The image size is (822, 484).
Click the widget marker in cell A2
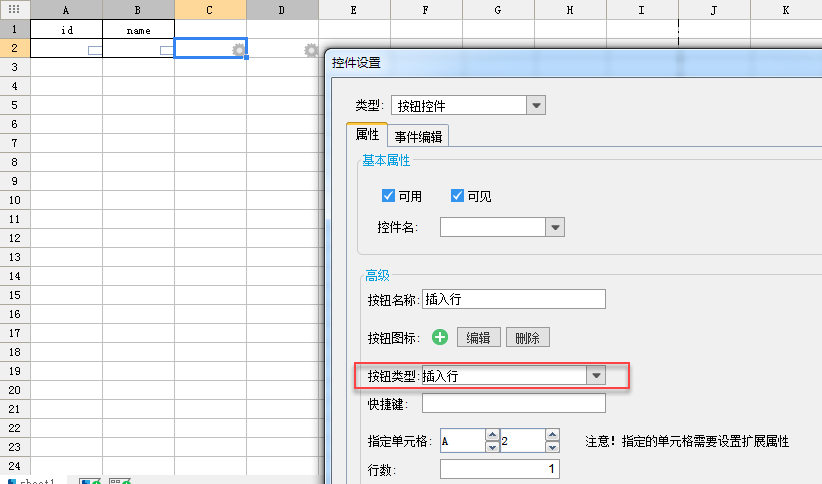click(x=95, y=50)
